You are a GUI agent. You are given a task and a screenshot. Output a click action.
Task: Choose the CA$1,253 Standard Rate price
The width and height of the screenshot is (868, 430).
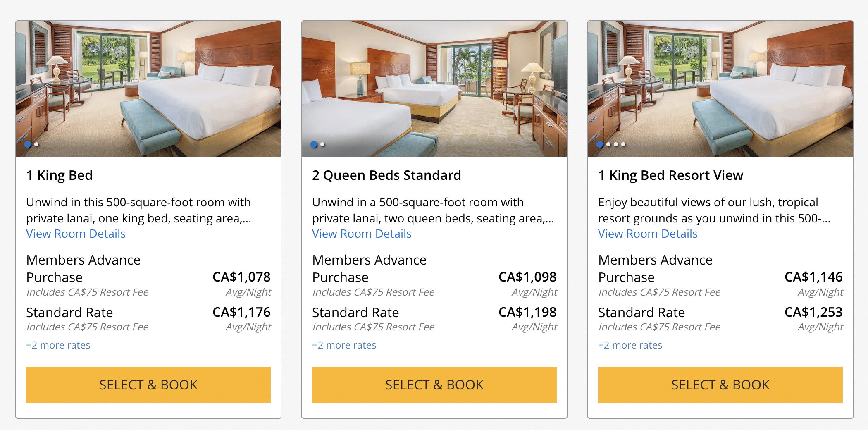[x=813, y=312]
